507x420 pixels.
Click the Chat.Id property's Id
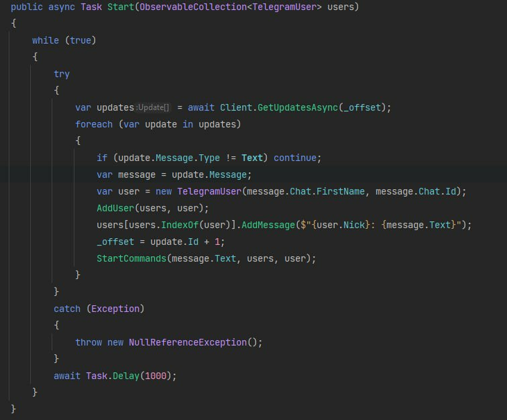(x=451, y=192)
